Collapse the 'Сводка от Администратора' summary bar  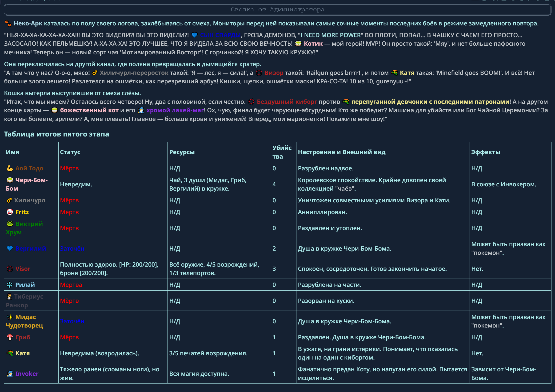point(277,10)
